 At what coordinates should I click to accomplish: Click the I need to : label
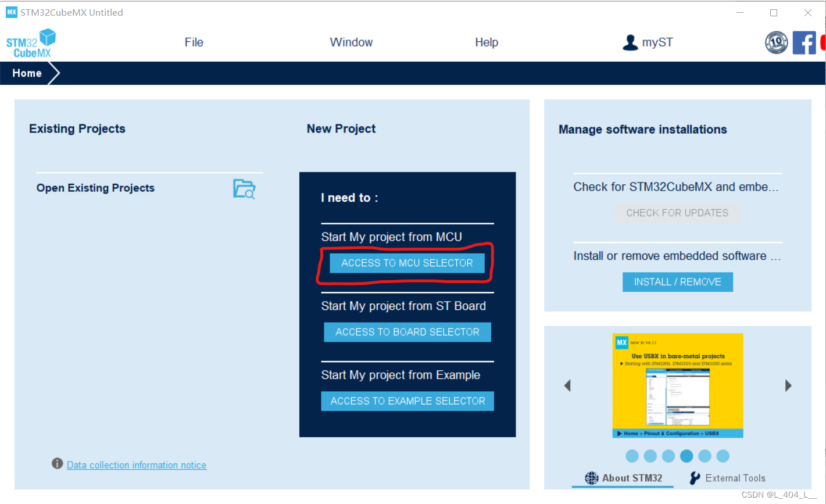pyautogui.click(x=349, y=198)
